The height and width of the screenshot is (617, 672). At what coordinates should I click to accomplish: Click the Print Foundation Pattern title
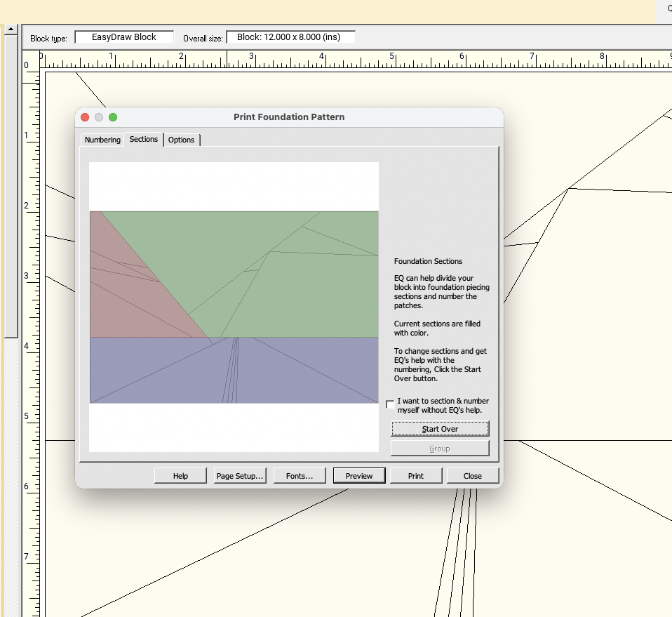(x=289, y=117)
